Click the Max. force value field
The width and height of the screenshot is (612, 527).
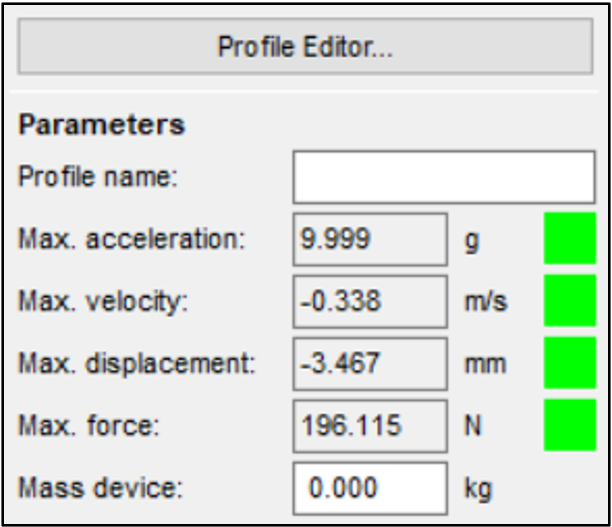tap(370, 425)
